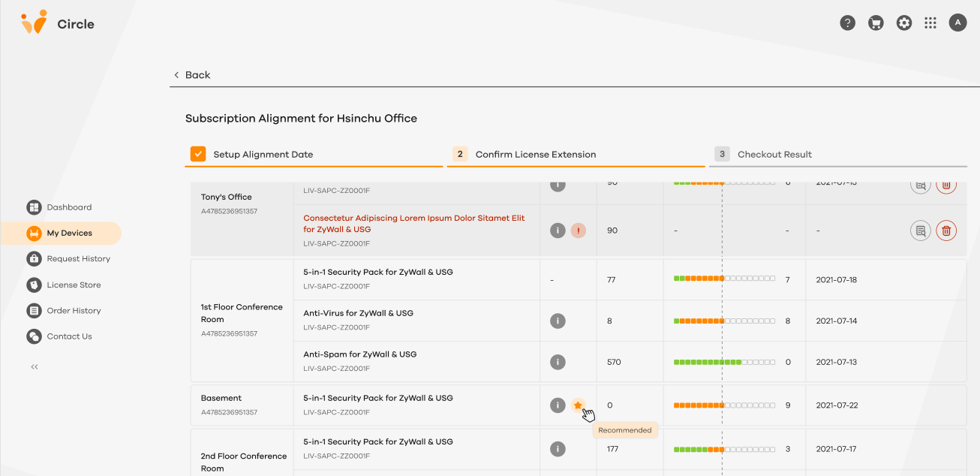Click the date 2021-07-22

click(837, 405)
